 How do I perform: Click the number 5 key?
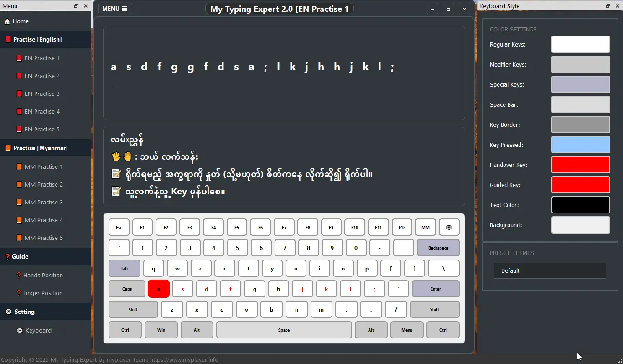click(237, 248)
